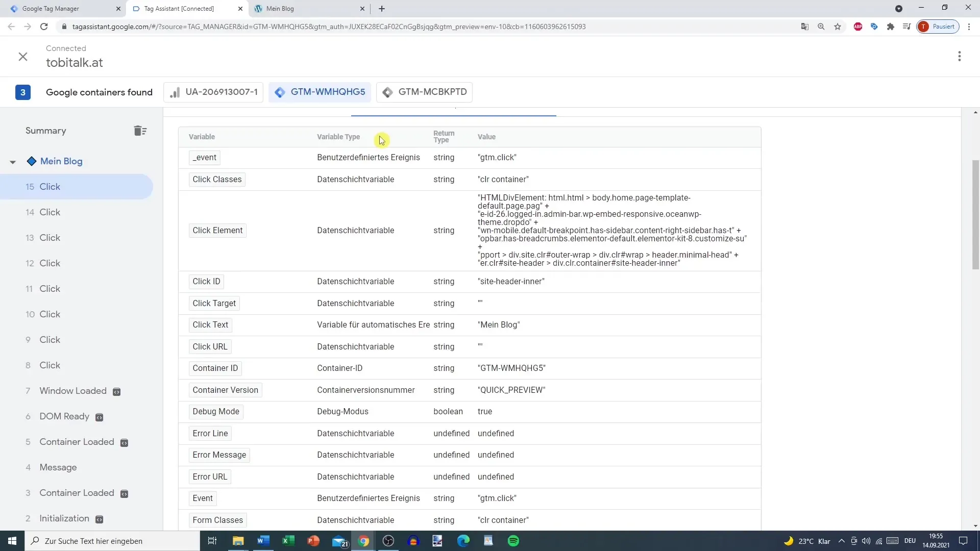The width and height of the screenshot is (980, 551).
Task: Open the Windows Start menu
Action: click(x=12, y=541)
